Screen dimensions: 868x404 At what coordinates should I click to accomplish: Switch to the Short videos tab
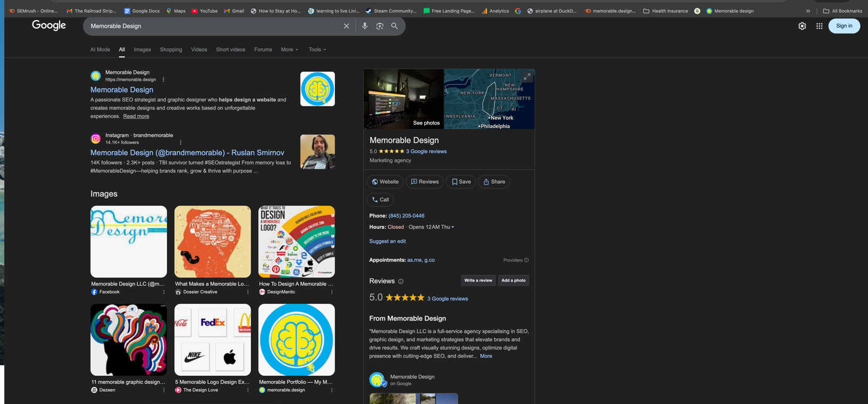pyautogui.click(x=231, y=50)
